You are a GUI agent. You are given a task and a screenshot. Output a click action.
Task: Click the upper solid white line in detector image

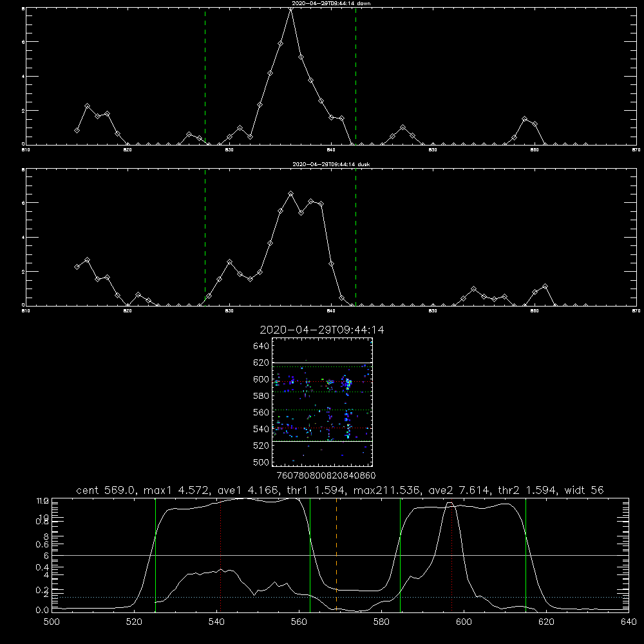tap(322, 363)
